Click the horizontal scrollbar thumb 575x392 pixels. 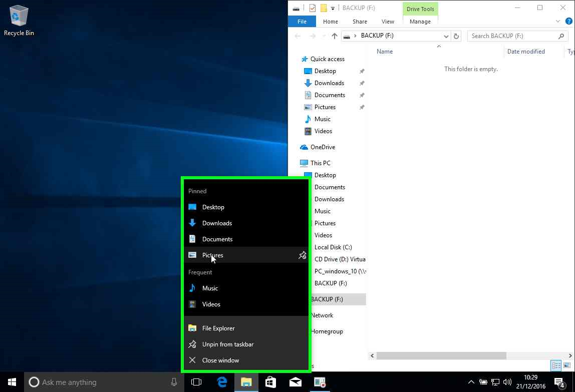point(441,355)
